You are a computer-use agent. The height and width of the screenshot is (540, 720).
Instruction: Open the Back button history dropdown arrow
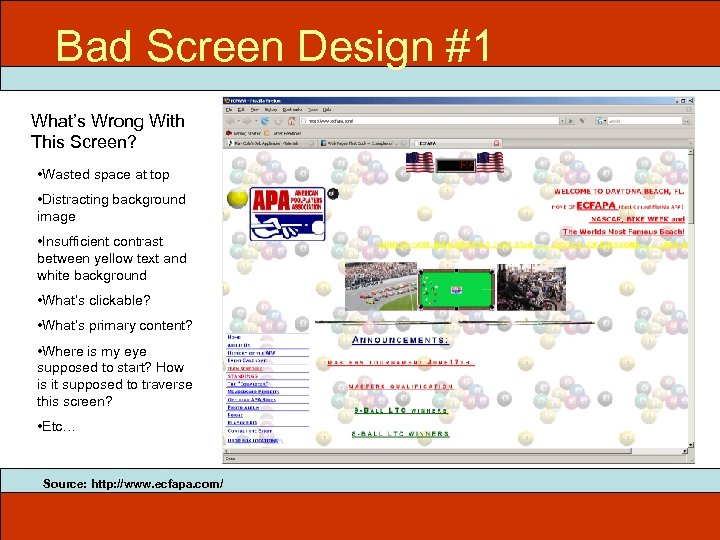coord(238,121)
